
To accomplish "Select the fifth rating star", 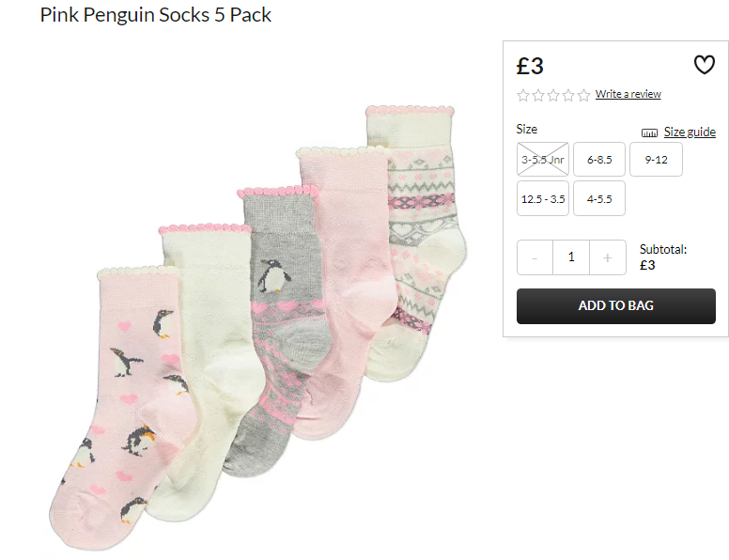I will (583, 95).
